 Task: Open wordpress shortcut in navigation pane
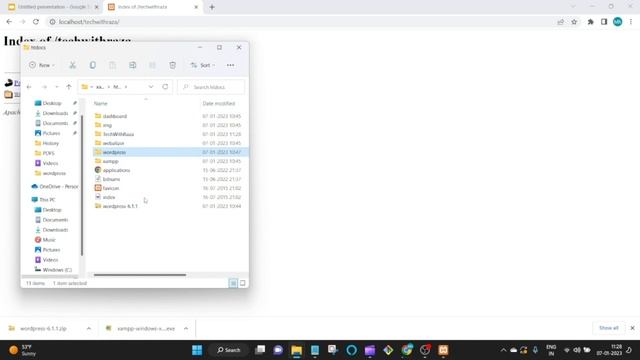[54, 173]
